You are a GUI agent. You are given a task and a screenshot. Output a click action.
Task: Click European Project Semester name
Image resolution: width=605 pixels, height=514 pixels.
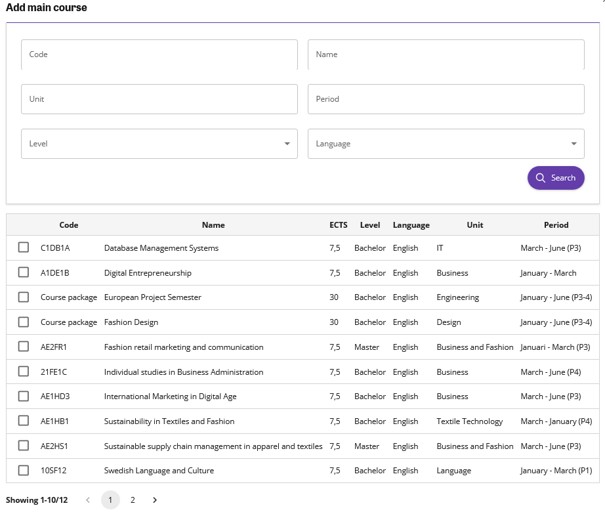click(153, 298)
